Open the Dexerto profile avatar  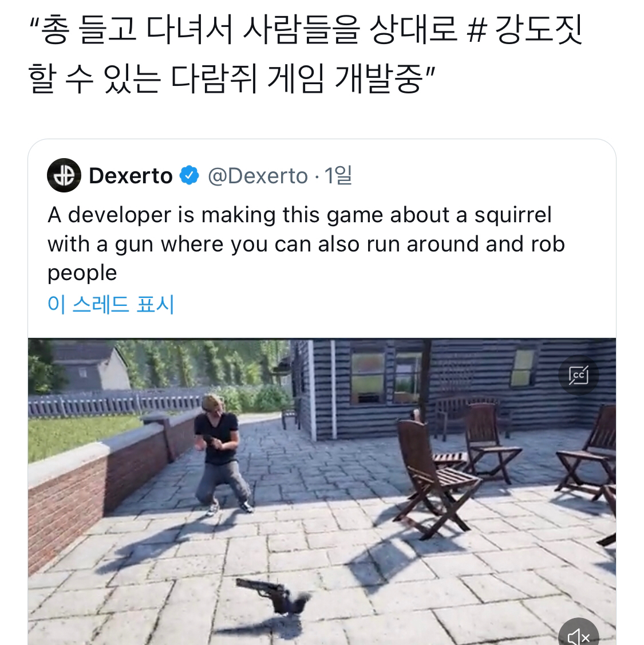point(64,175)
